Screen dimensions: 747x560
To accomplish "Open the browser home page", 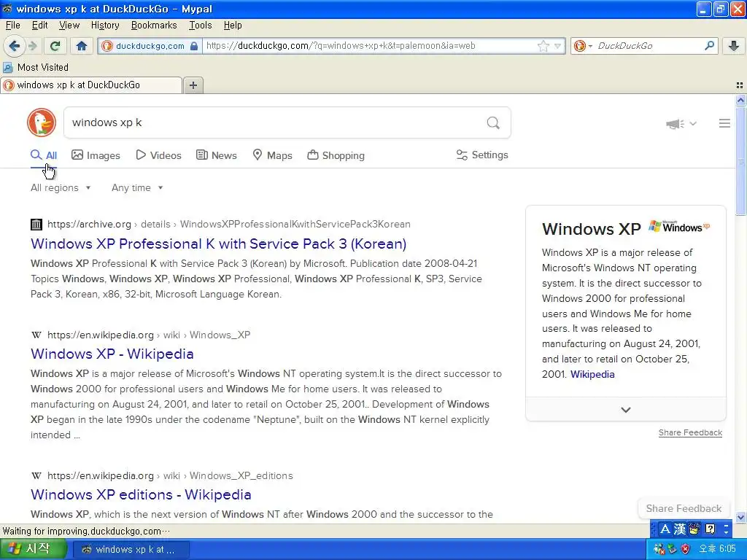I will click(x=82, y=46).
